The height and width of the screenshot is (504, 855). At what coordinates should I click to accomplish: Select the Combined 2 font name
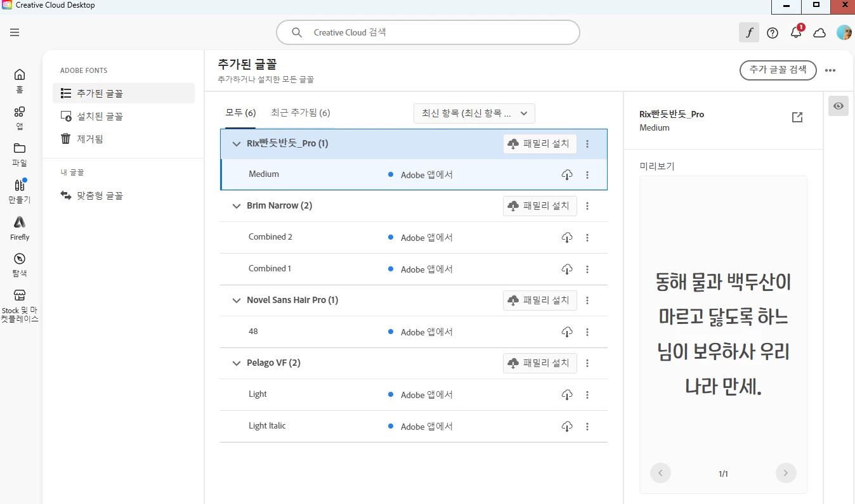click(x=270, y=237)
